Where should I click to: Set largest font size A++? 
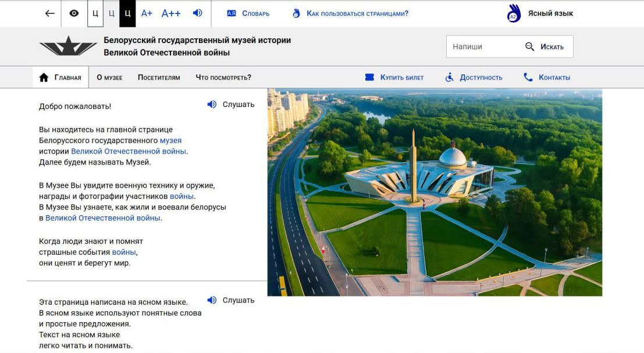coord(171,13)
